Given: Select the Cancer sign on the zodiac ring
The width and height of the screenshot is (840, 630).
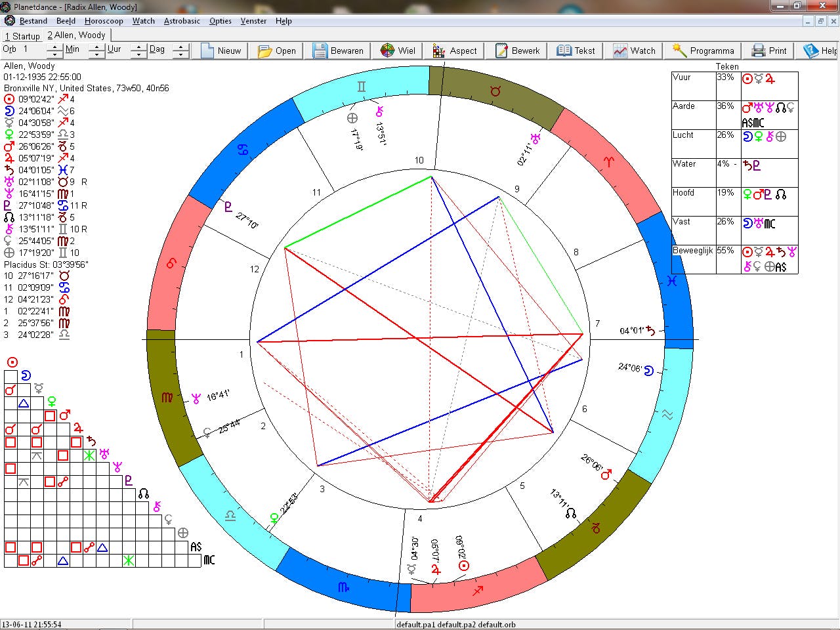Looking at the screenshot, I should point(243,151).
